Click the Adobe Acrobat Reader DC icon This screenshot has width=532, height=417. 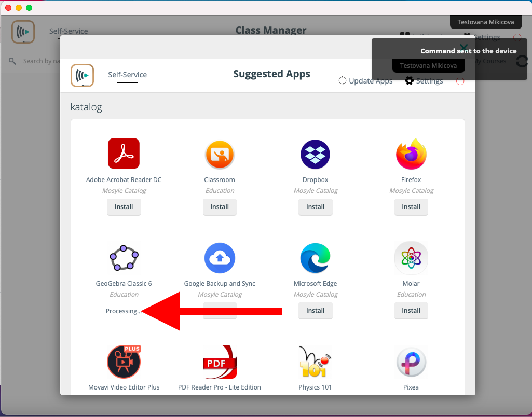124,154
